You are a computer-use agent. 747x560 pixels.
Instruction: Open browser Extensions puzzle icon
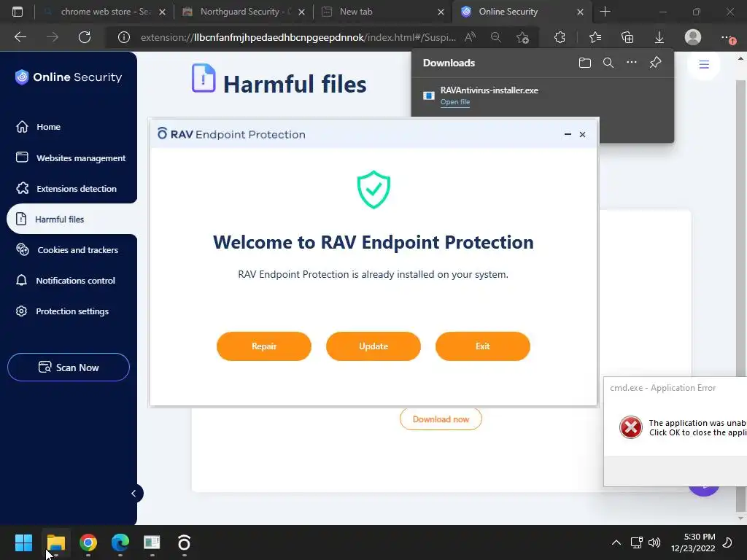click(560, 37)
